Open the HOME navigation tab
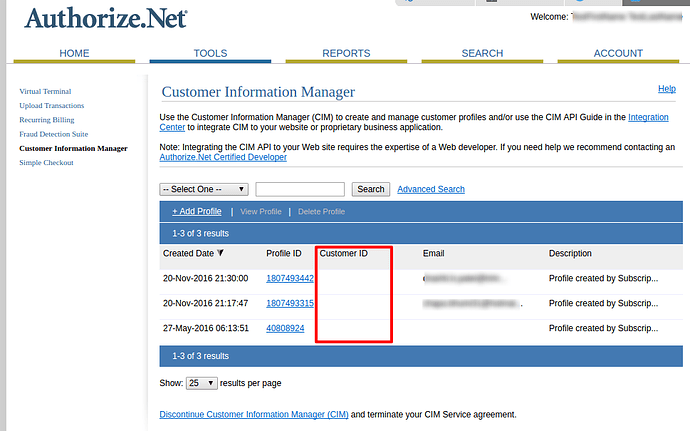This screenshot has height=431, width=690. [74, 53]
